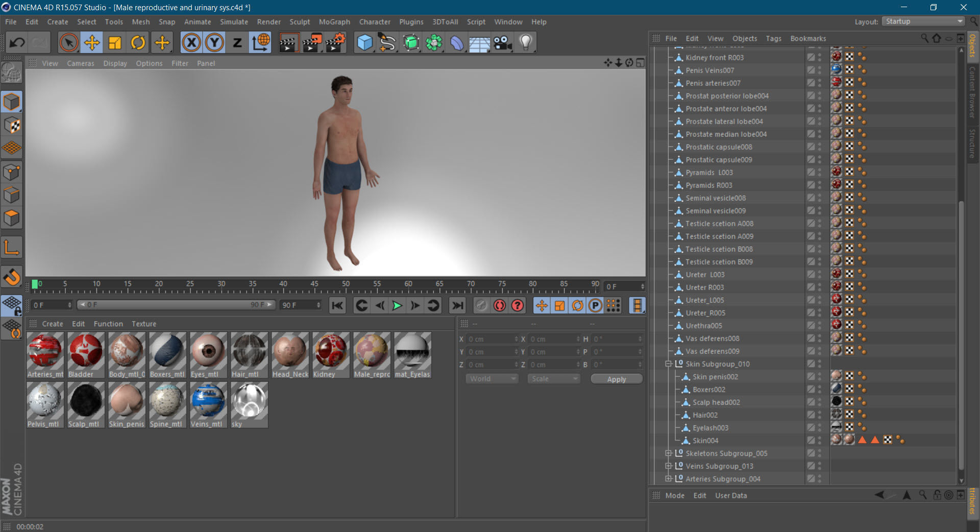Toggle Position keyframe recording
The image size is (980, 532).
pos(542,305)
